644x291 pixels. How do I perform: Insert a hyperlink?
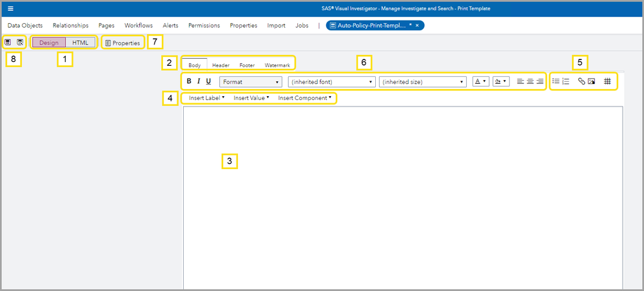tap(581, 81)
